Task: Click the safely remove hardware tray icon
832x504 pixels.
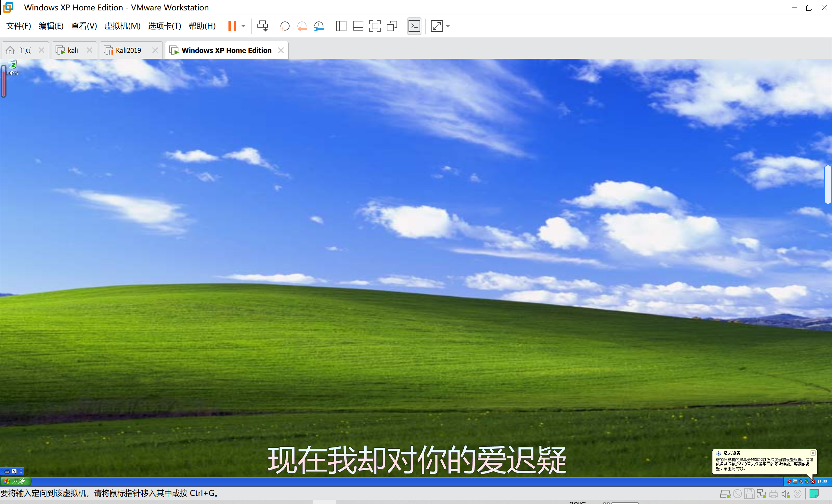Action: point(807,481)
